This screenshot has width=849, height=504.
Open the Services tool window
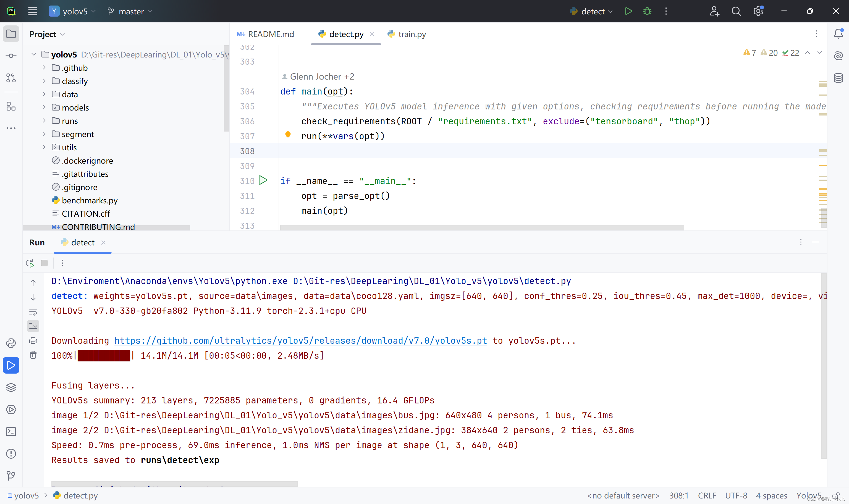click(11, 409)
